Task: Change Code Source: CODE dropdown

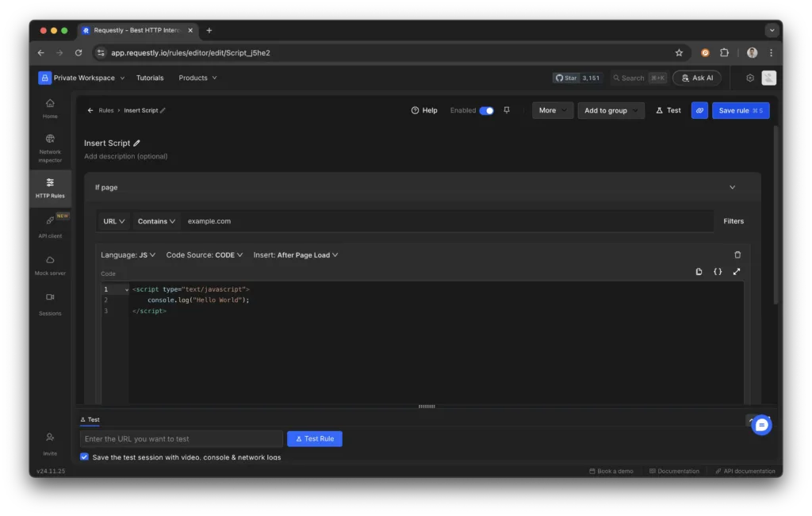Action: tap(205, 254)
